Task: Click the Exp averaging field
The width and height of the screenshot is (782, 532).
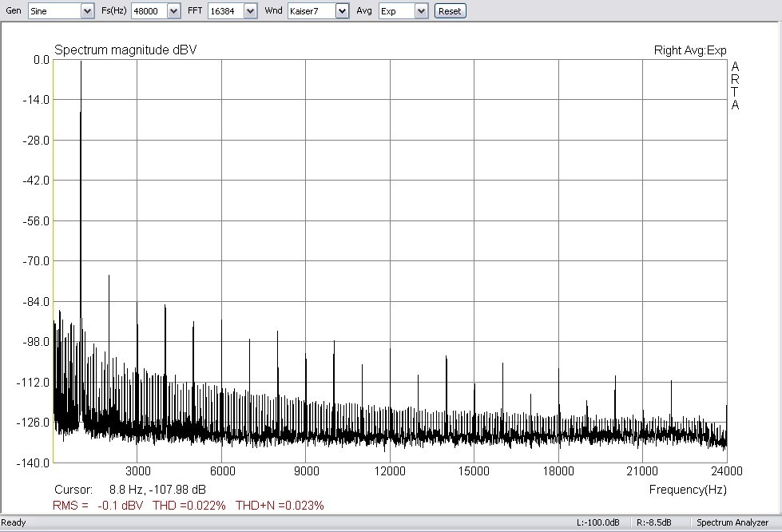Action: point(397,11)
